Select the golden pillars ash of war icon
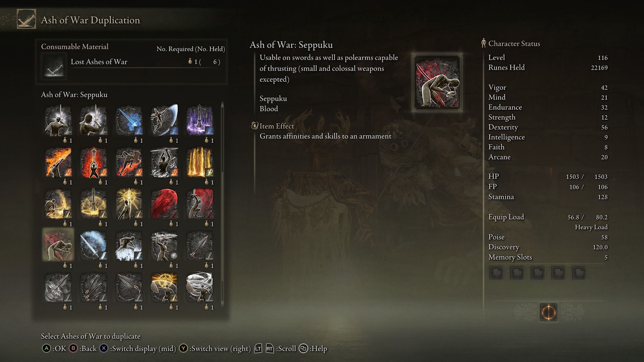644x362 pixels. click(200, 162)
